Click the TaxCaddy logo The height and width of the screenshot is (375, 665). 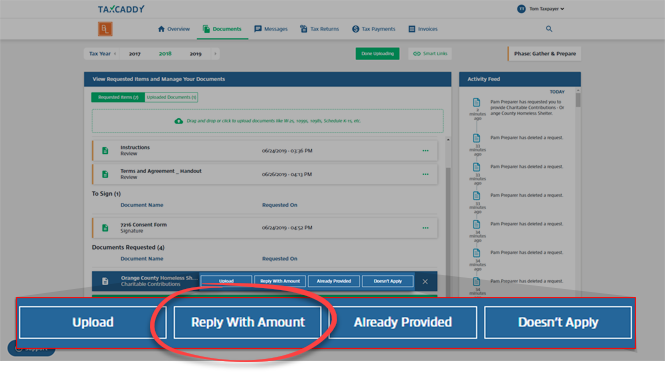121,9
